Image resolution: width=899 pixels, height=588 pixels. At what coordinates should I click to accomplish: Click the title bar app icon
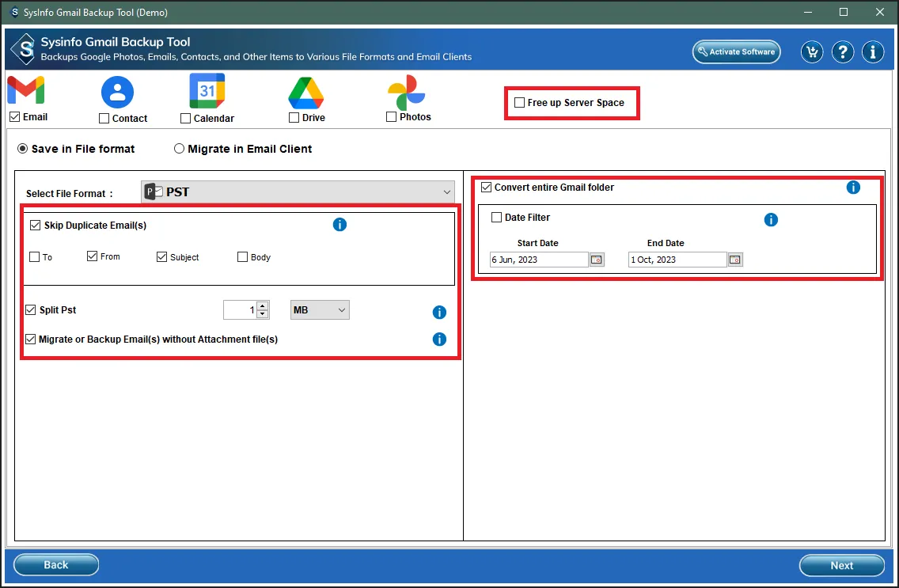14,12
